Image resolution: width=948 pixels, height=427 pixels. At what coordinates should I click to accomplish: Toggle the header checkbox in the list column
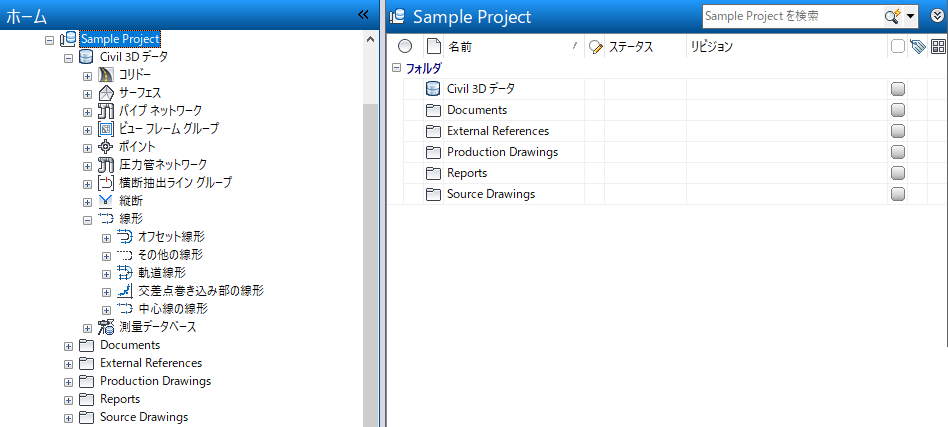tap(897, 46)
